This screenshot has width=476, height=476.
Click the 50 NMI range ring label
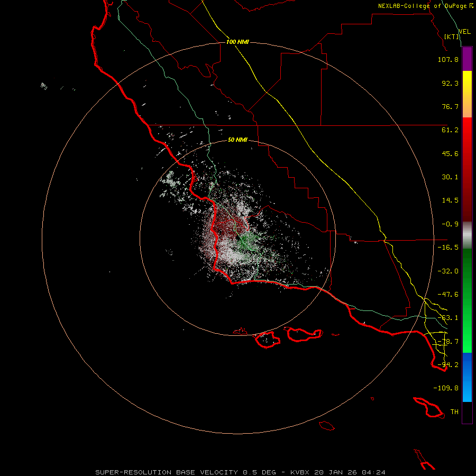(x=237, y=140)
